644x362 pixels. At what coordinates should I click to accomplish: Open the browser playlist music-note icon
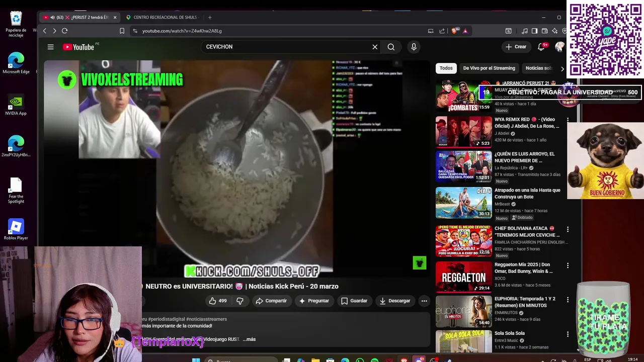tap(525, 31)
